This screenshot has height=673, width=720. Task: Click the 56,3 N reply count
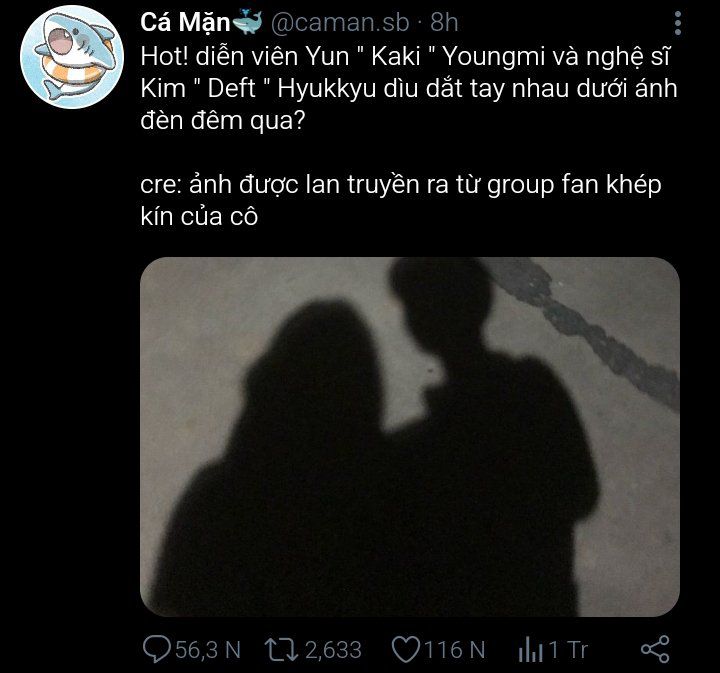coord(208,650)
